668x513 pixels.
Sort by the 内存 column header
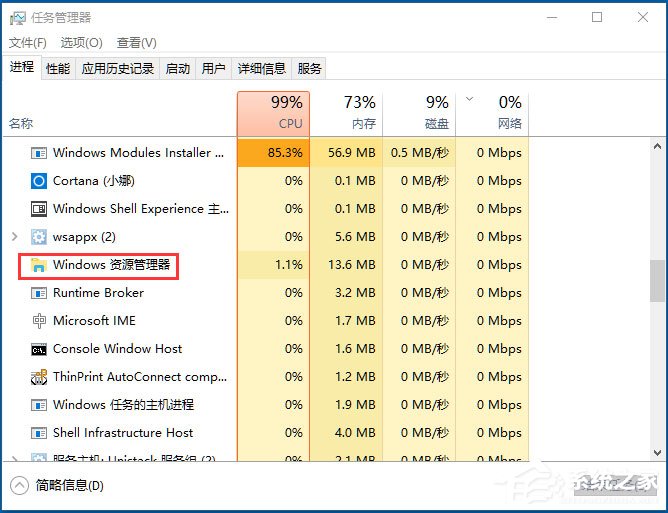coord(346,113)
